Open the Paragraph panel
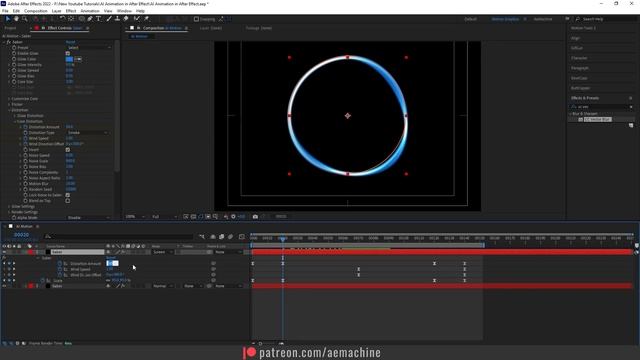Image resolution: width=640 pixels, height=360 pixels. click(580, 68)
